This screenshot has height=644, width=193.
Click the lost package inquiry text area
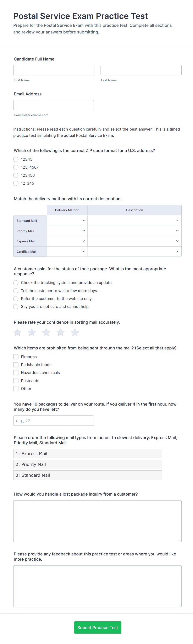(x=97, y=521)
